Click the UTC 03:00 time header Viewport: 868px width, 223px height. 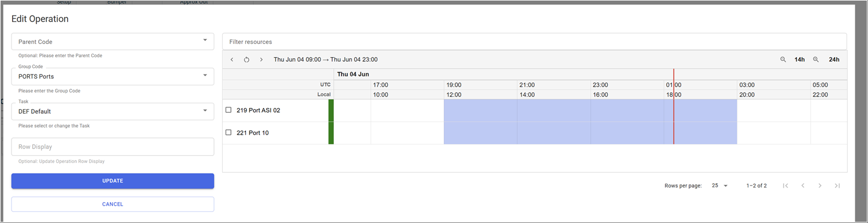746,85
